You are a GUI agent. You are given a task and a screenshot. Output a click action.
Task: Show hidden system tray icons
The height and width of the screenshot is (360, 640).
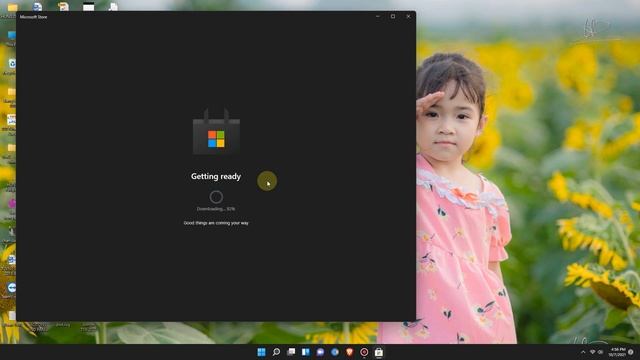(583, 352)
